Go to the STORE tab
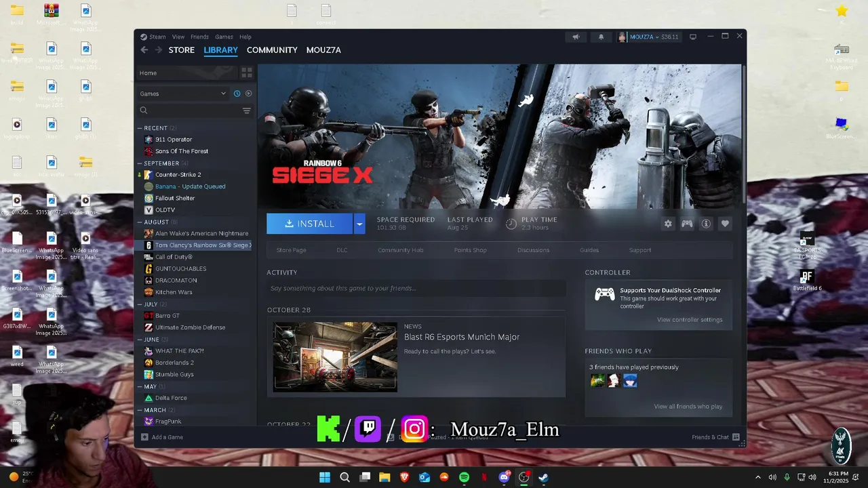 point(182,50)
